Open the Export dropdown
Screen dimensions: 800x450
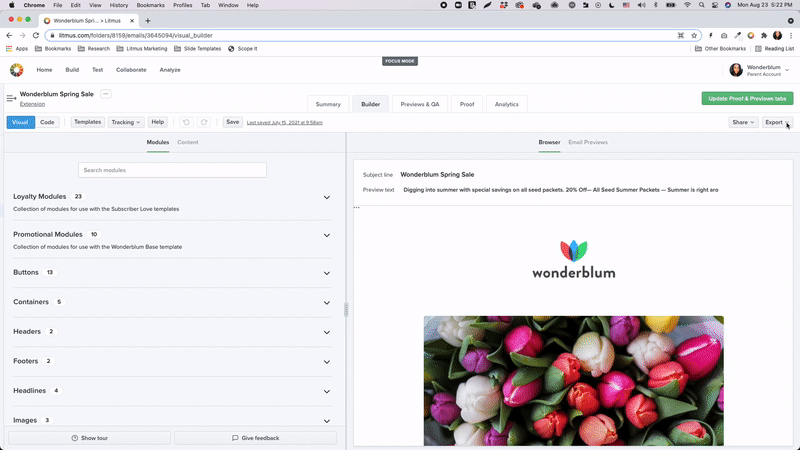pos(777,122)
